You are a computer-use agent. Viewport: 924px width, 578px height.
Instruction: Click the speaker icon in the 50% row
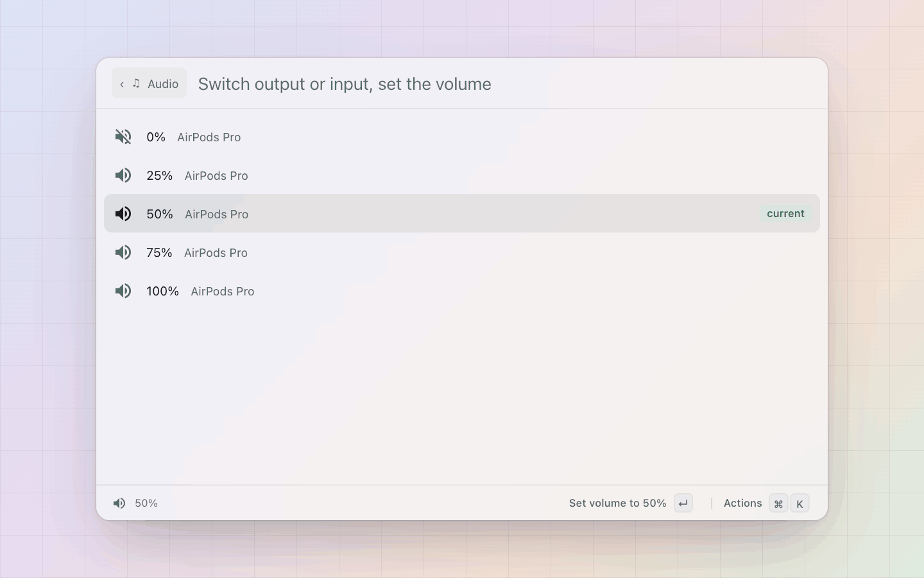point(123,214)
